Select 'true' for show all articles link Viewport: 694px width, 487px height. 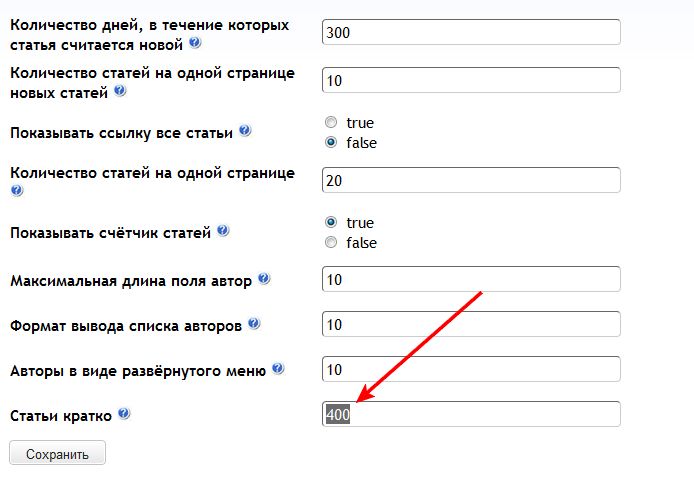[331, 122]
